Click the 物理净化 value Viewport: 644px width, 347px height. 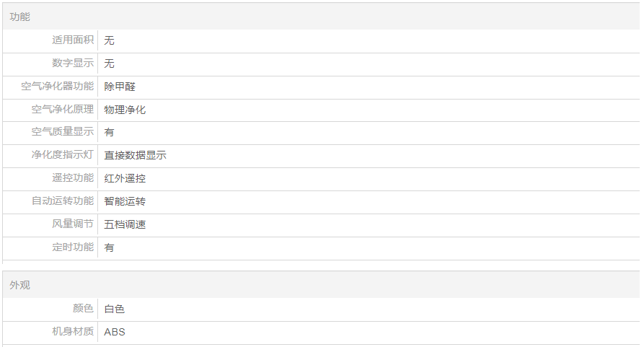click(125, 110)
